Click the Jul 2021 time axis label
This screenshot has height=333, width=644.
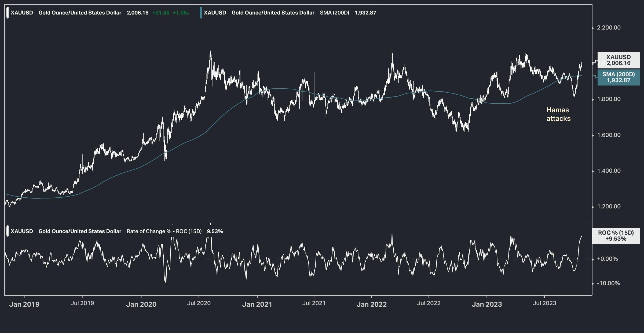[x=314, y=303]
